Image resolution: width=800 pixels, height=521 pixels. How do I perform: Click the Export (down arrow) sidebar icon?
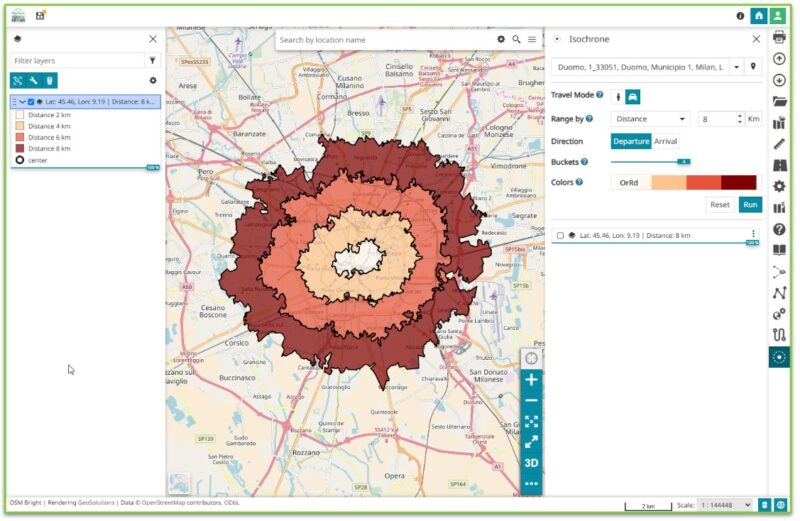[x=779, y=80]
